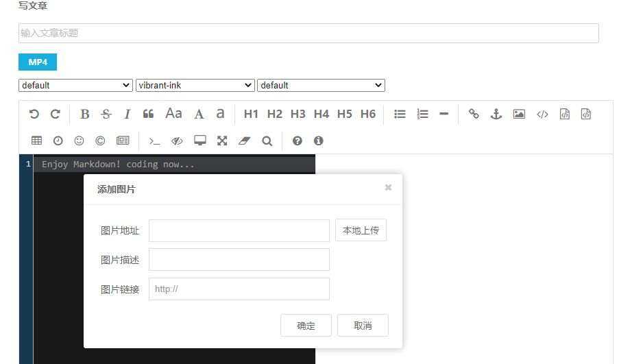Toggle bold formatting
Viewport: 619px width, 364px height.
click(84, 114)
